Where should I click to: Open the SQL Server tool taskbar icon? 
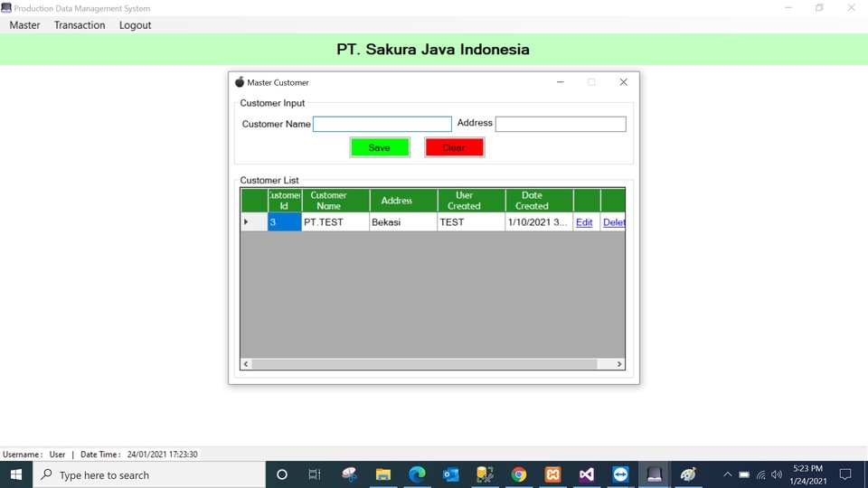click(x=485, y=474)
